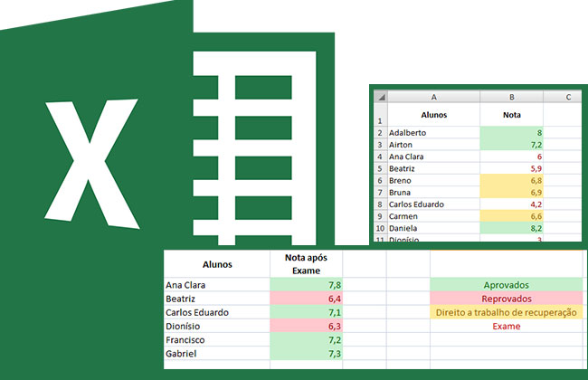The image size is (588, 380).
Task: Select Dionísio in the lower table
Action: pyautogui.click(x=217, y=326)
